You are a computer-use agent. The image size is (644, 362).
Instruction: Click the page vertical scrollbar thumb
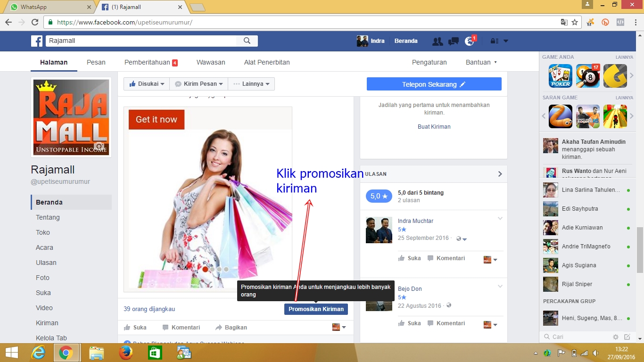coord(640,250)
